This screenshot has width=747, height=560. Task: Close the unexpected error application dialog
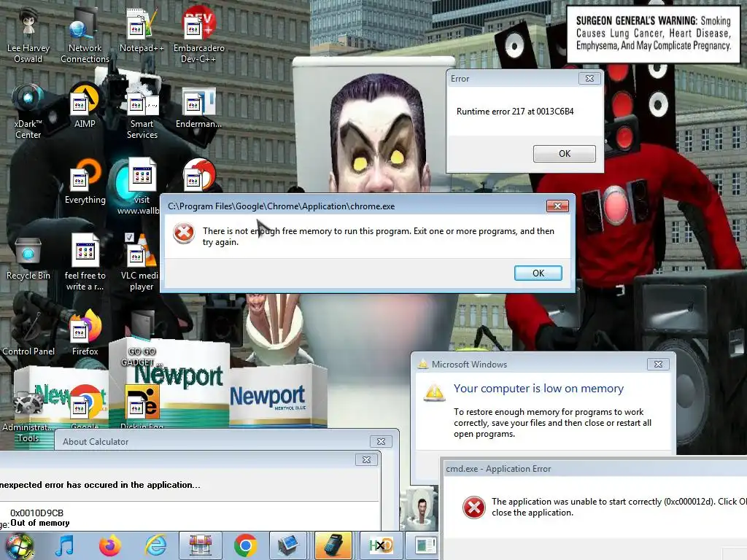(x=366, y=460)
